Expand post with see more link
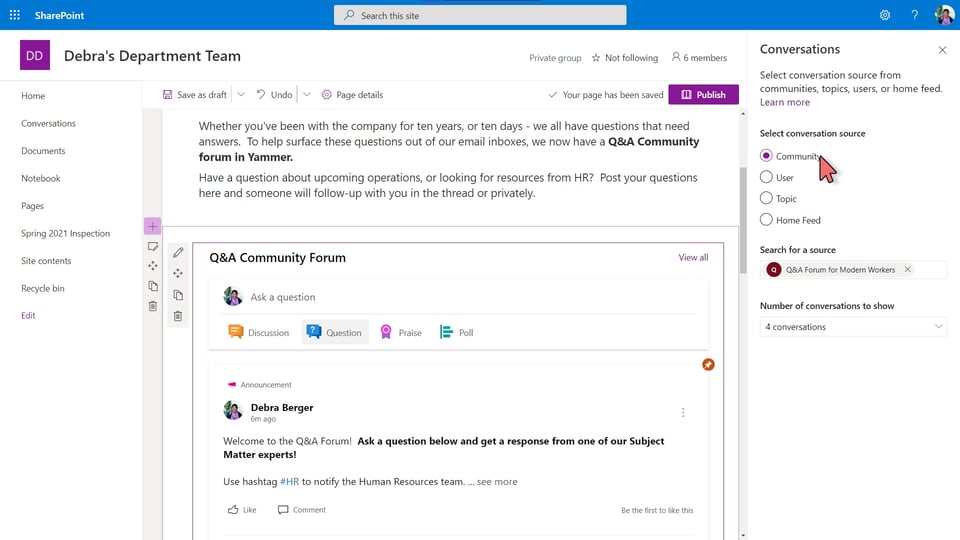 coord(497,481)
